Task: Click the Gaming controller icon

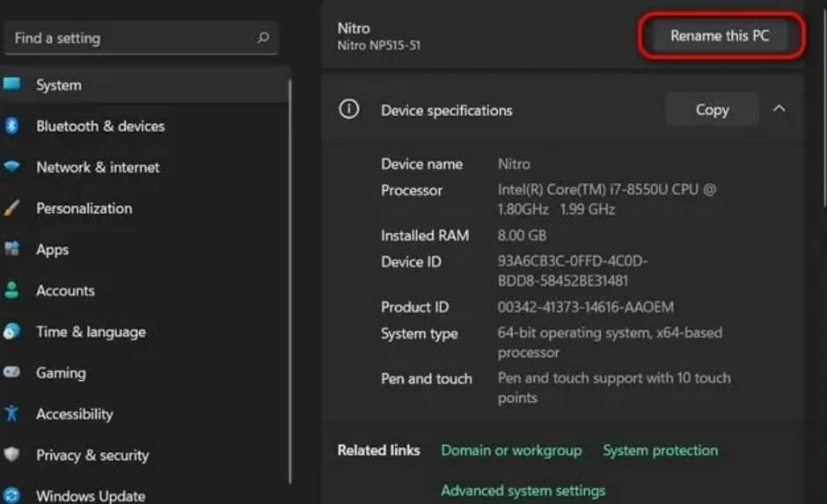Action: [x=11, y=372]
